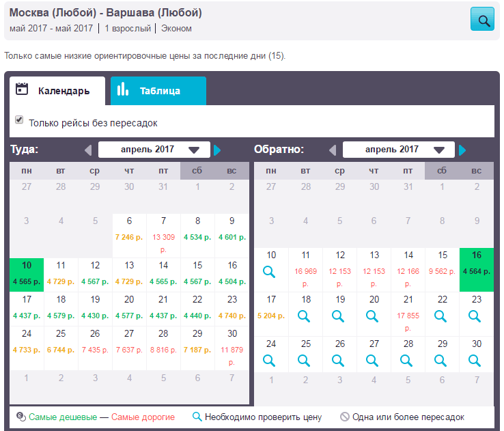
Task: Open the Туда month dropdown апрель 2017
Action: (x=154, y=150)
